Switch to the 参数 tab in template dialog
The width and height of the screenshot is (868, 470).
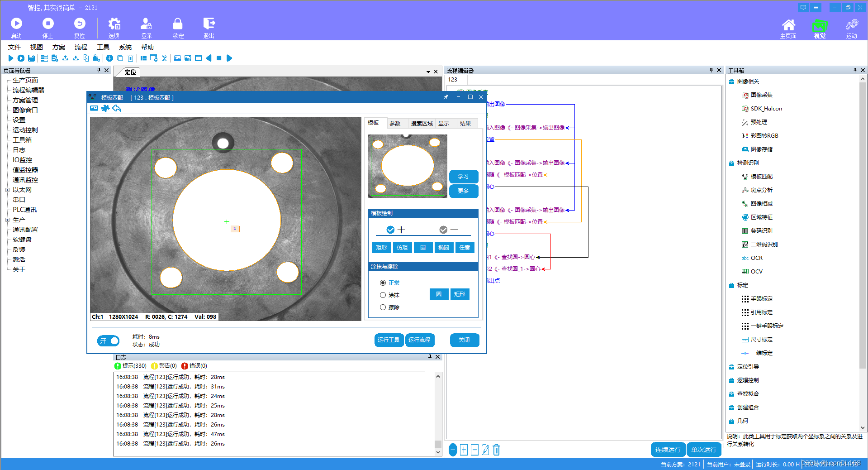pos(395,123)
